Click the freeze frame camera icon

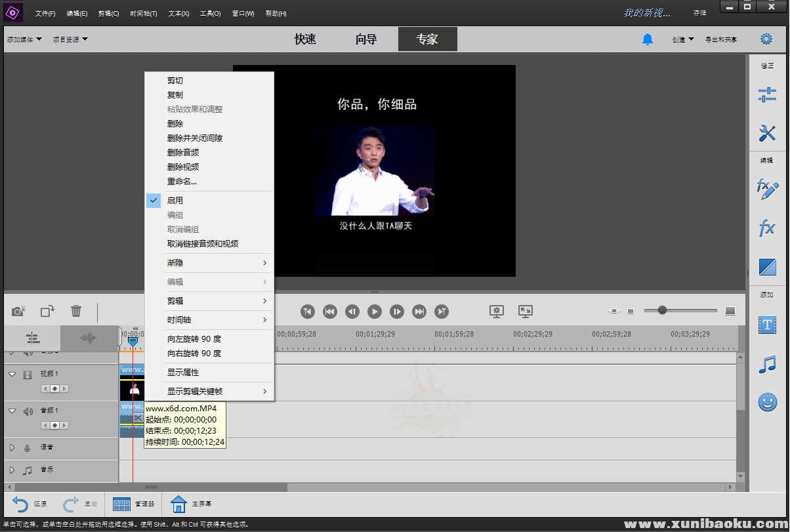pyautogui.click(x=18, y=311)
